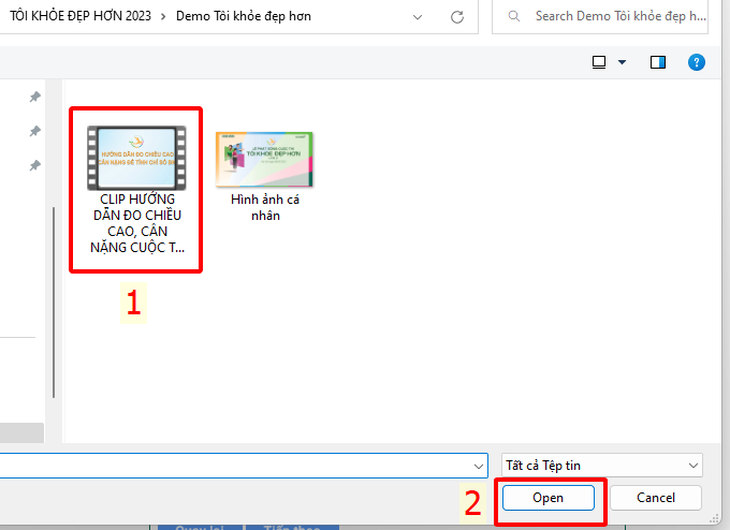Expand the breadcrumb separator chevron after 2023

163,17
